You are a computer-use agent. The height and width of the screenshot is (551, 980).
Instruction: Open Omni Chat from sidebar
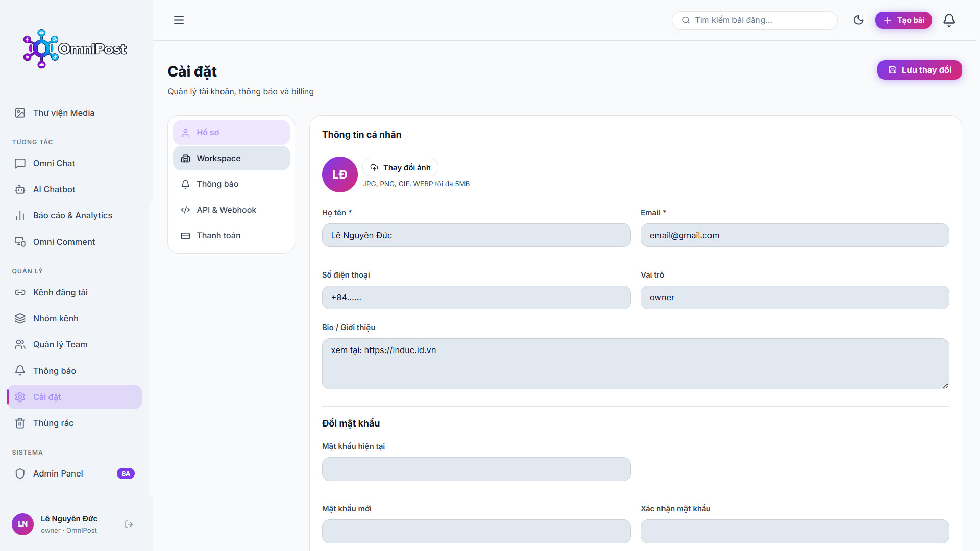click(75, 164)
